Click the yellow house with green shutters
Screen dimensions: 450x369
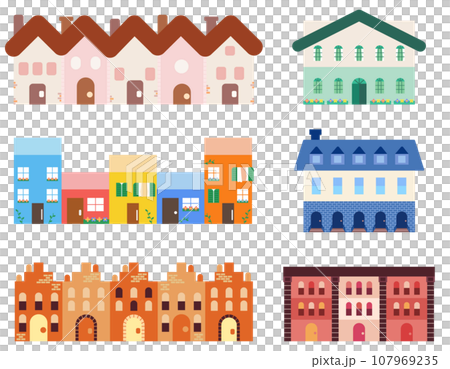pos(133,189)
